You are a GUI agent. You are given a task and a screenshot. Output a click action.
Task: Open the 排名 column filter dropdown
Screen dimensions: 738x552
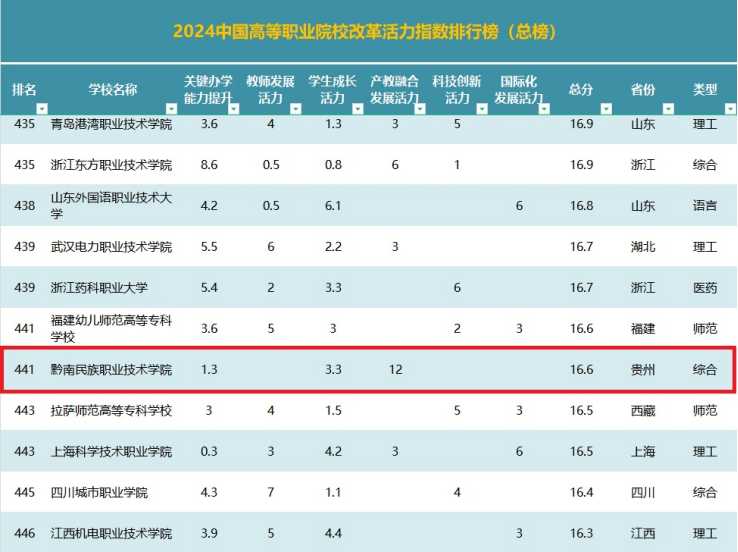coord(42,108)
